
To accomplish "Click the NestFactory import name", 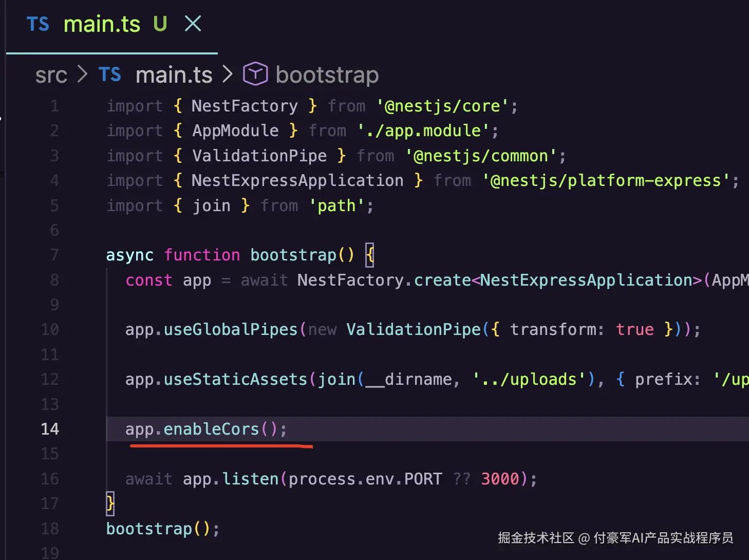I will (x=245, y=106).
